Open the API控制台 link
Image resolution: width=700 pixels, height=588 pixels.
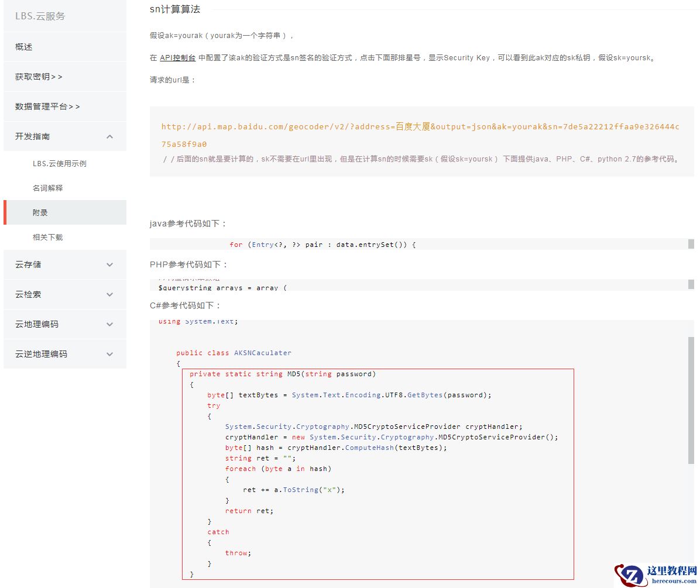click(177, 57)
